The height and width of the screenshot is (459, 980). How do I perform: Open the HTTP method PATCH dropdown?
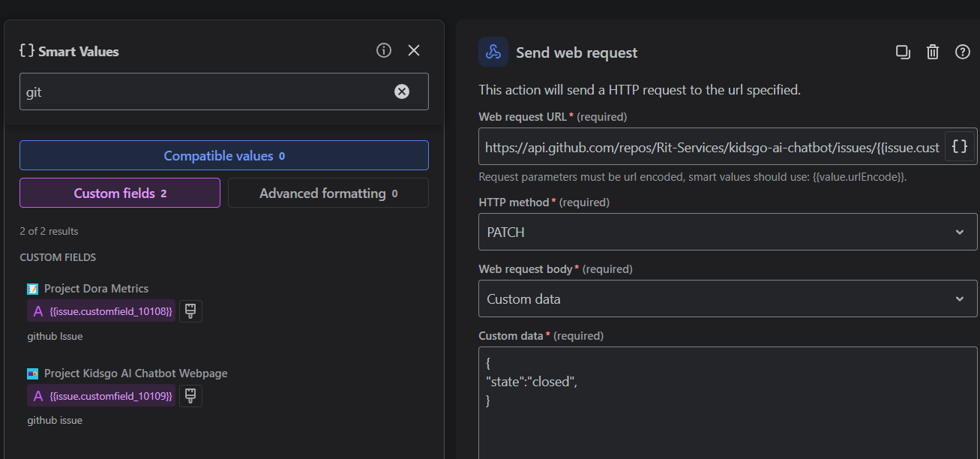coord(727,232)
